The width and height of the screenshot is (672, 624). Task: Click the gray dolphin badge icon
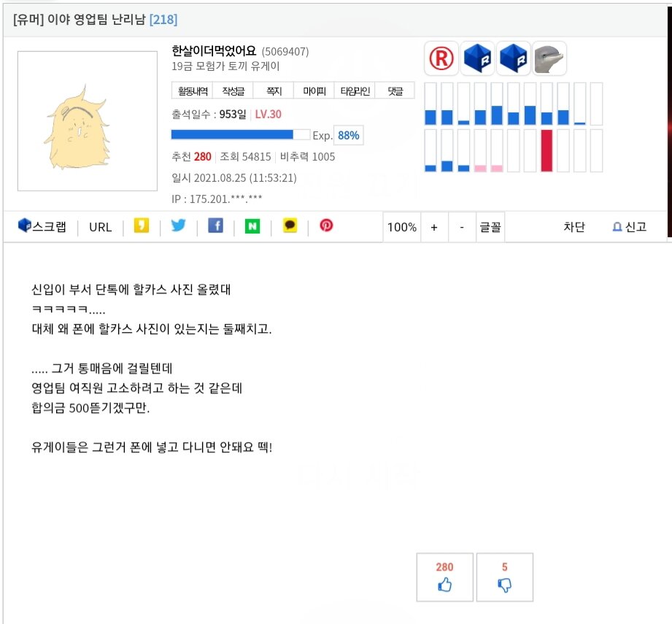[549, 58]
